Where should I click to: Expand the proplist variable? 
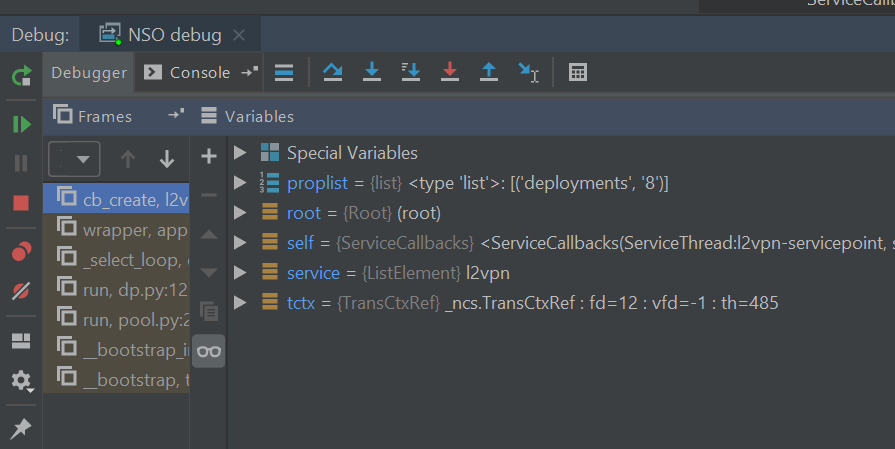coord(240,183)
